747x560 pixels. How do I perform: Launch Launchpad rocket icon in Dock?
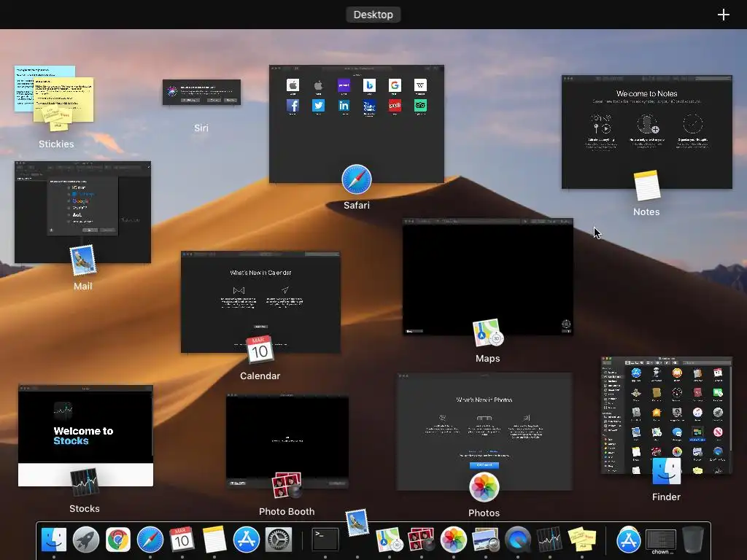click(x=86, y=540)
